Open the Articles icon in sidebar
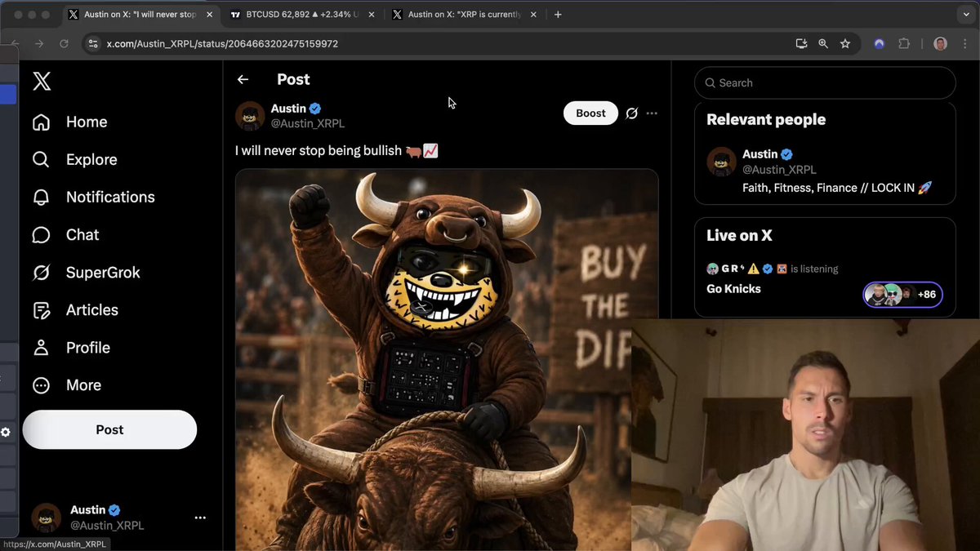 [41, 309]
